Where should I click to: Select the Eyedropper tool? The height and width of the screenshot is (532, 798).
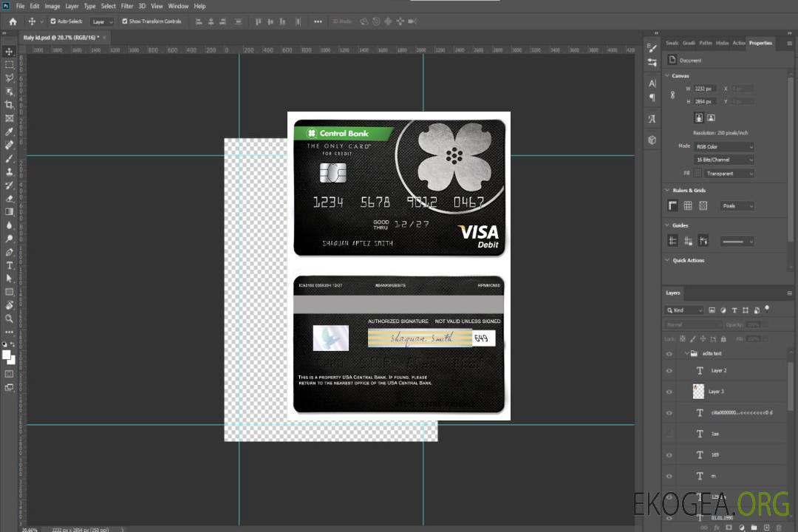(x=9, y=132)
